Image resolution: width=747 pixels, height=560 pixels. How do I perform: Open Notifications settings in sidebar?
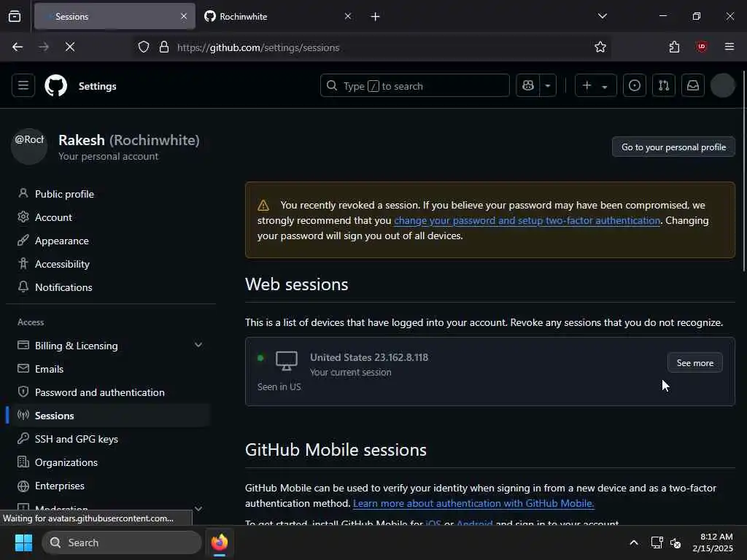point(64,287)
